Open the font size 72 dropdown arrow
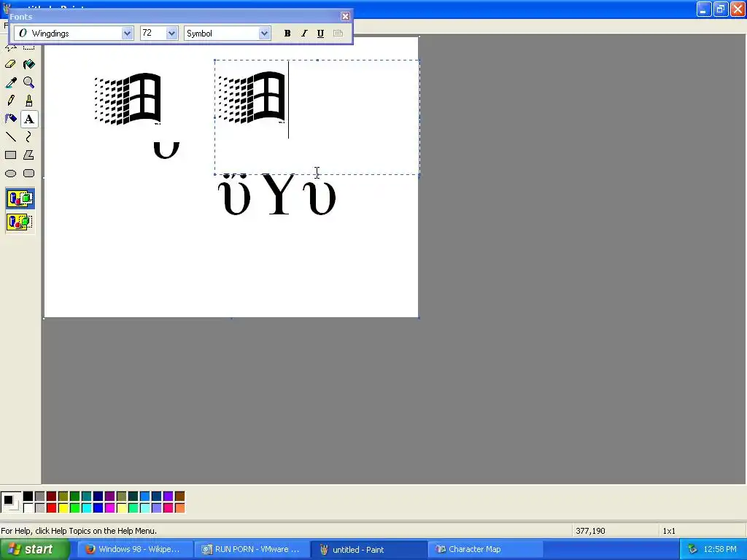Viewport: 747px width, 560px height. tap(172, 34)
